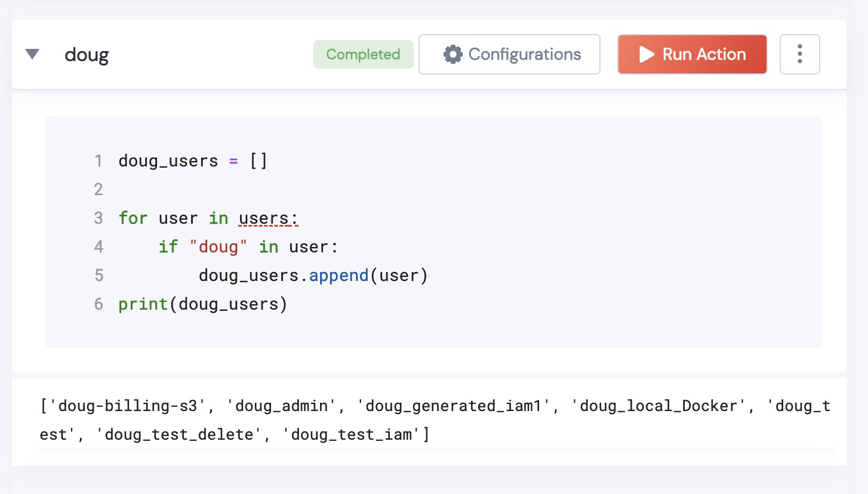Click the underlined users: word on line 3
The height and width of the screenshot is (494, 868).
pos(268,218)
